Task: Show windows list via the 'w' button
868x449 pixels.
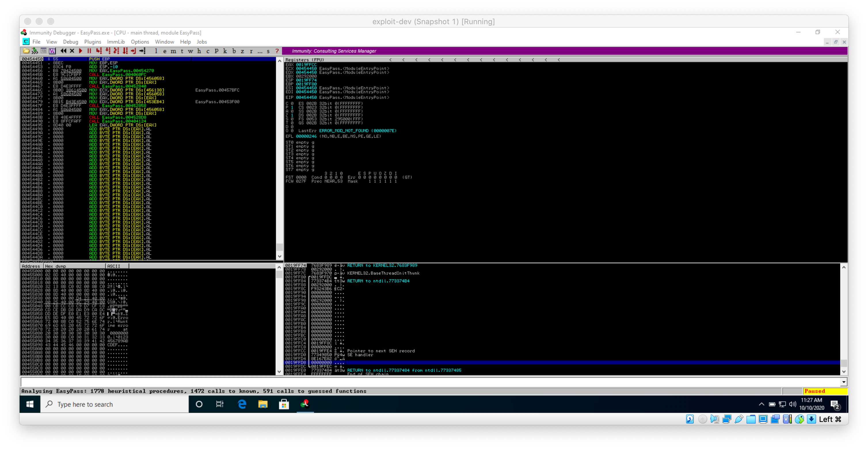Action: [191, 51]
